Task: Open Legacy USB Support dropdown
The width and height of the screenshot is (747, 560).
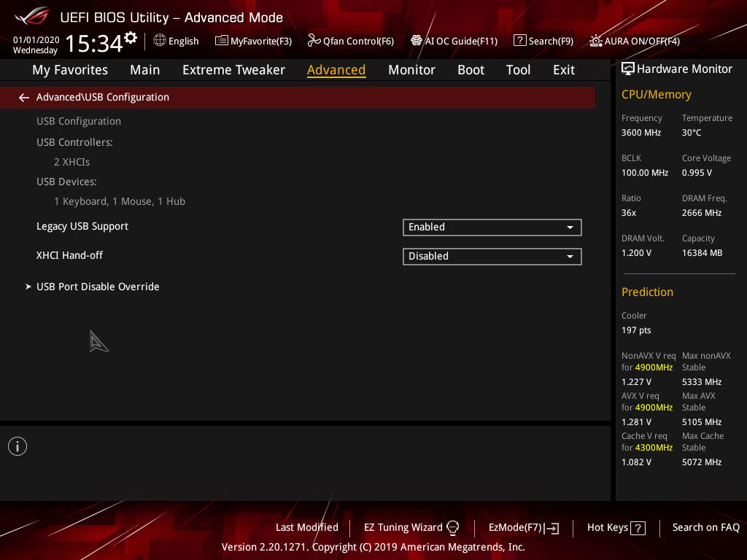Action: coord(492,227)
